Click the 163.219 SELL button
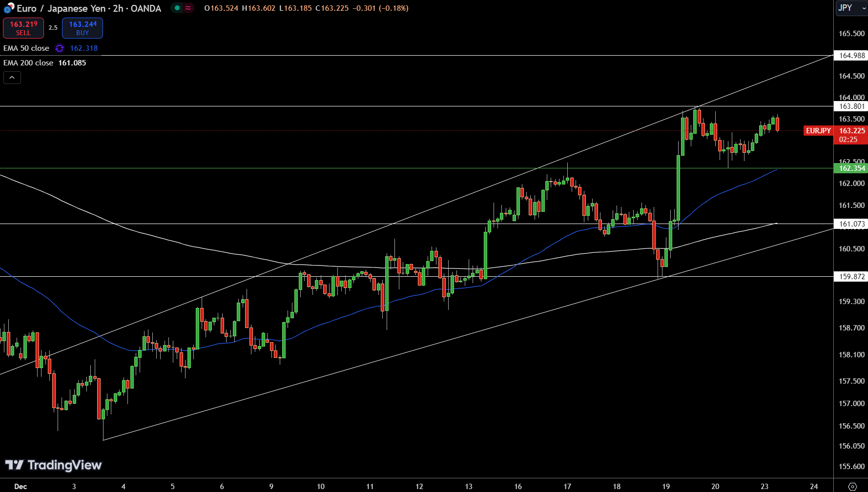The width and height of the screenshot is (868, 492). pyautogui.click(x=23, y=28)
